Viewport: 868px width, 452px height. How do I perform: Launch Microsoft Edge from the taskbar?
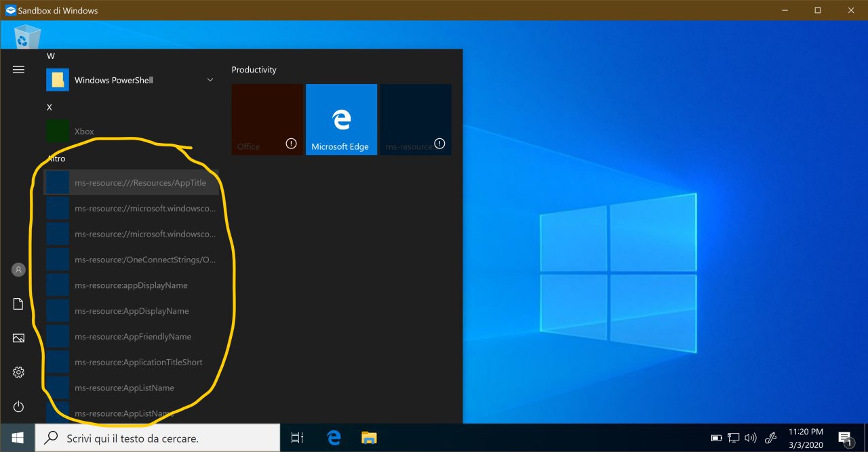333,438
